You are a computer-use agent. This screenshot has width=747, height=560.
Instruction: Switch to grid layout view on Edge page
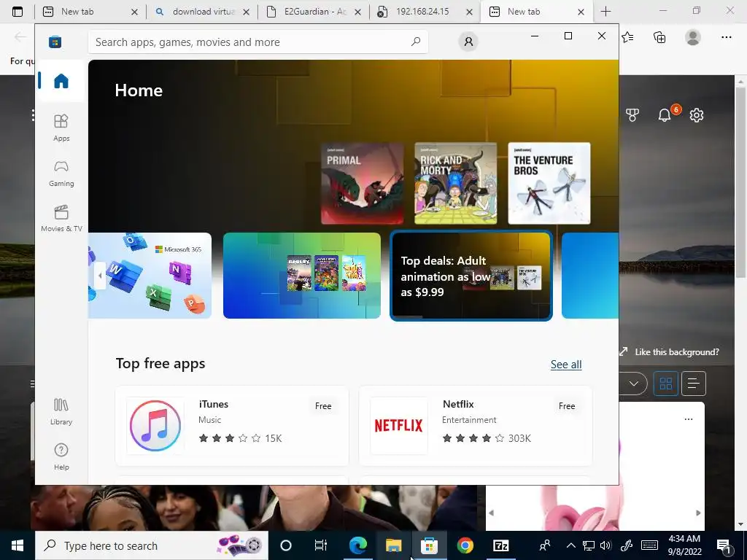coord(665,384)
